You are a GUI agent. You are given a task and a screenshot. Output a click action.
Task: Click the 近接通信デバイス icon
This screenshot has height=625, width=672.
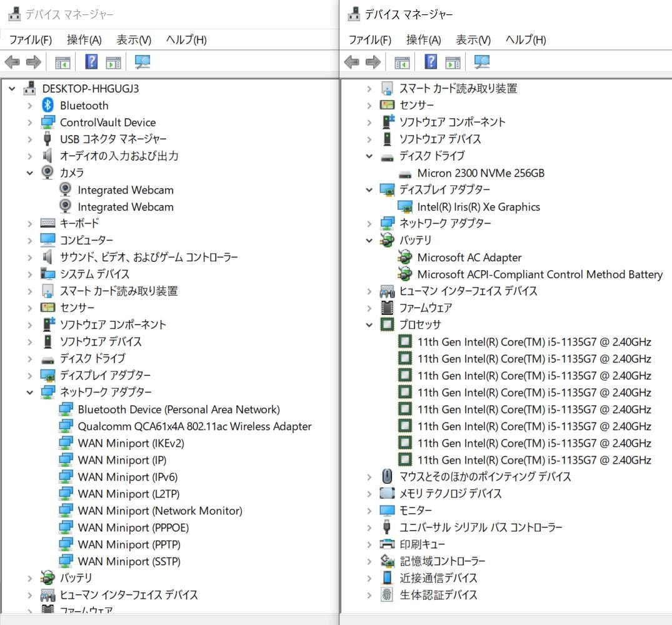tap(387, 578)
